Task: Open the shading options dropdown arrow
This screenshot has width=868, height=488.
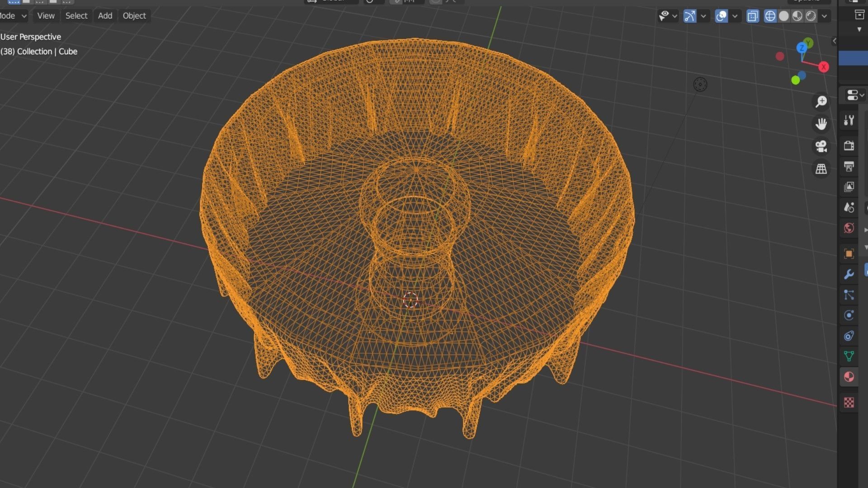Action: coord(824,16)
